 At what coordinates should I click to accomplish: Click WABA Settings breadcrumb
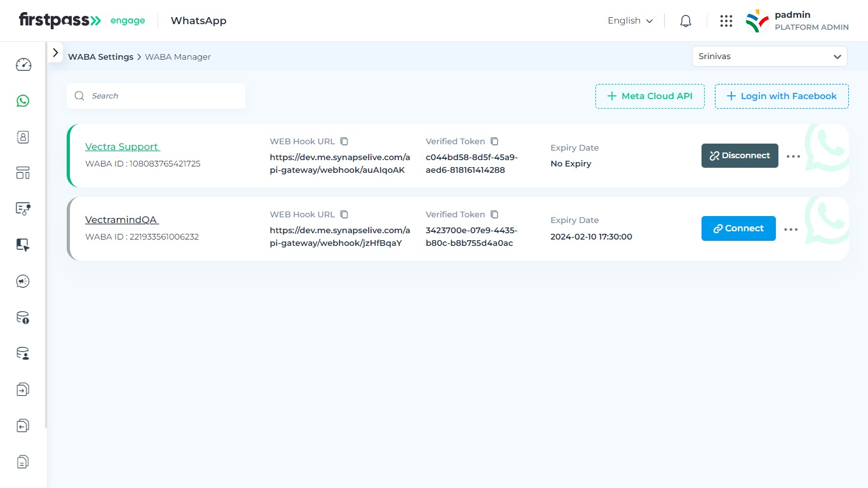click(x=100, y=57)
